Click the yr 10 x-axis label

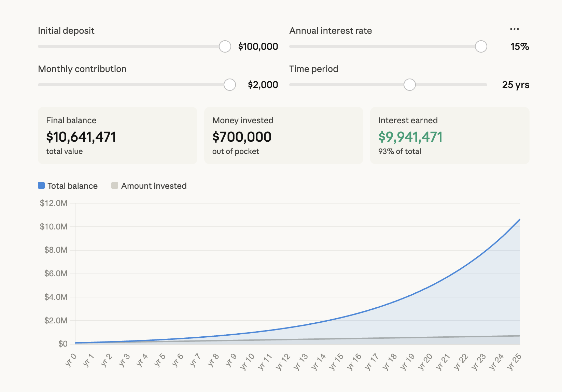pos(248,362)
